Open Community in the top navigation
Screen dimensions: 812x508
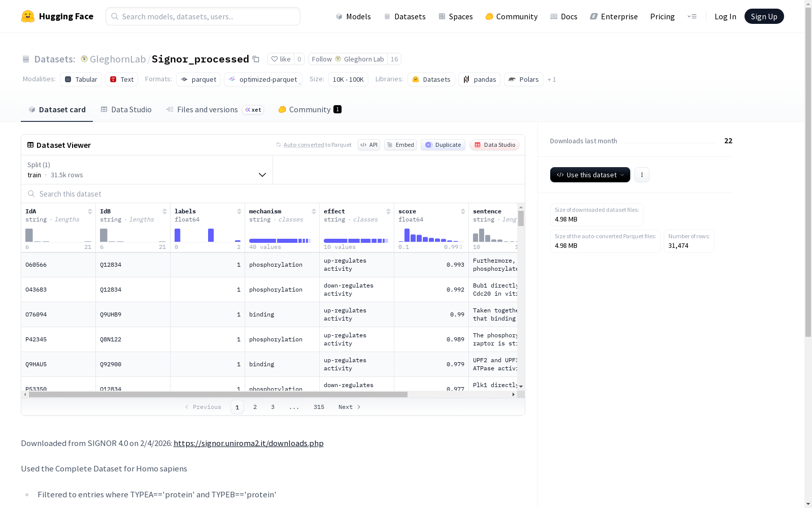pyautogui.click(x=512, y=16)
